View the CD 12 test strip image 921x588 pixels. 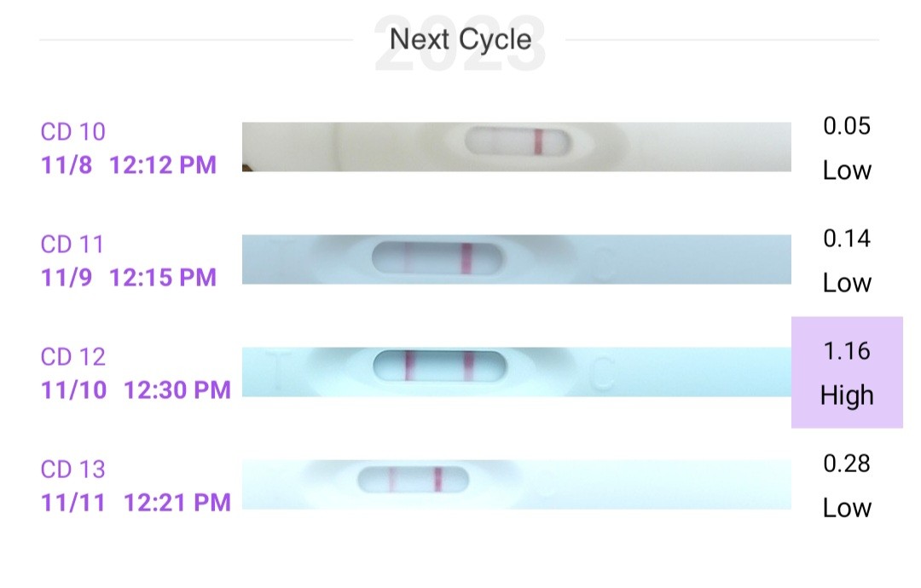click(x=516, y=372)
